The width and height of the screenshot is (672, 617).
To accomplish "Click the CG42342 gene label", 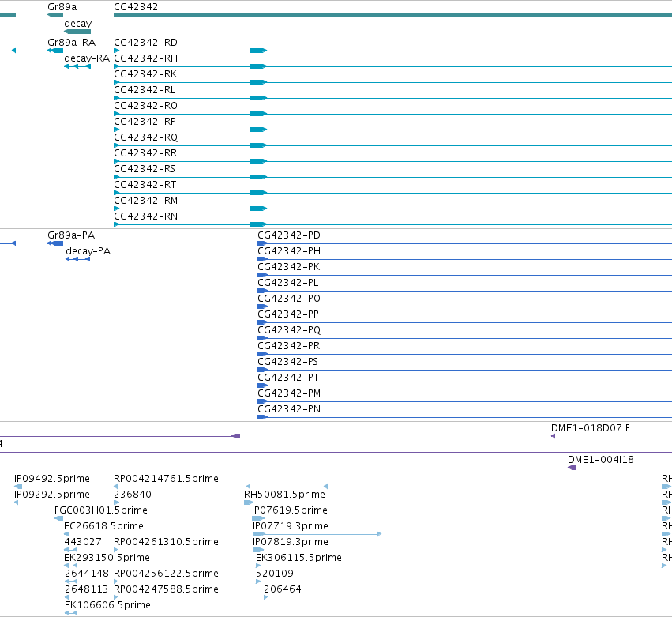I will (x=136, y=7).
